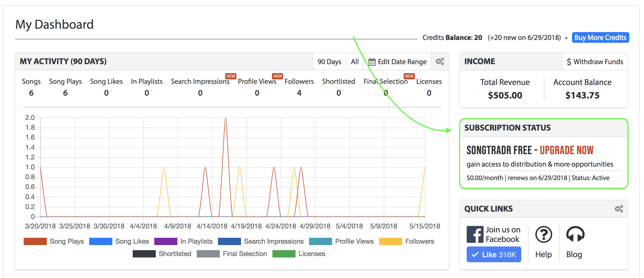Click the Shortlisted stat heading

point(339,81)
